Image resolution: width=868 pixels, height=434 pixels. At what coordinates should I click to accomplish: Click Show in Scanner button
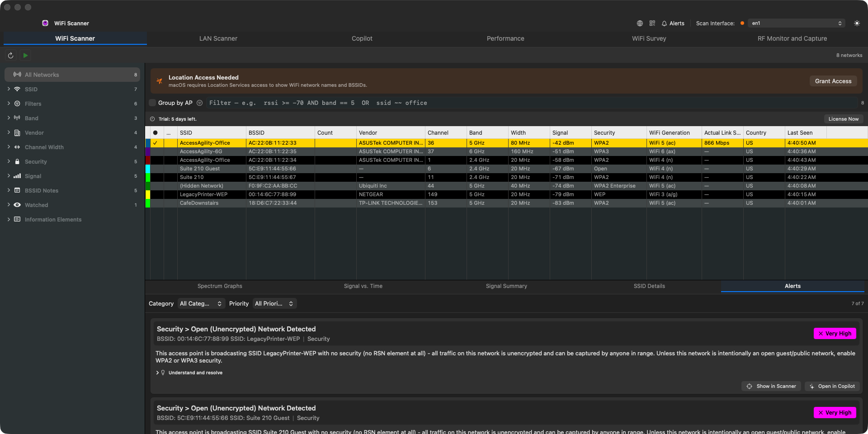(771, 386)
